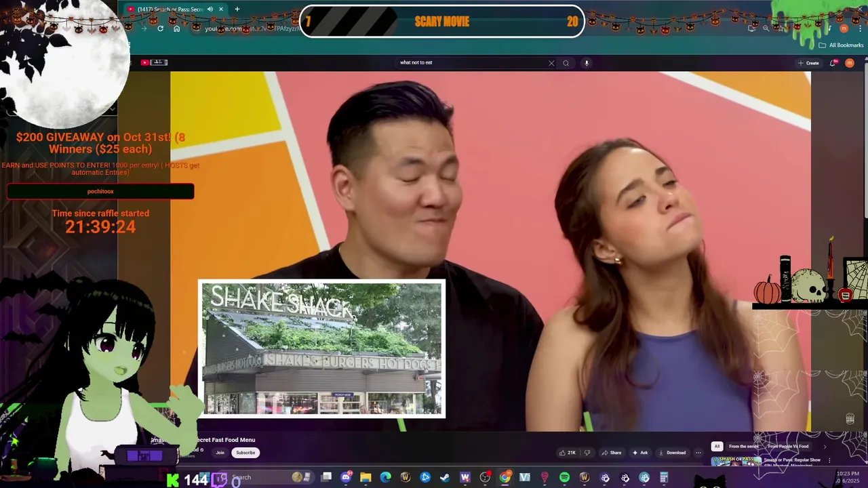868x488 pixels.
Task: Open more video actions menu
Action: 698,453
